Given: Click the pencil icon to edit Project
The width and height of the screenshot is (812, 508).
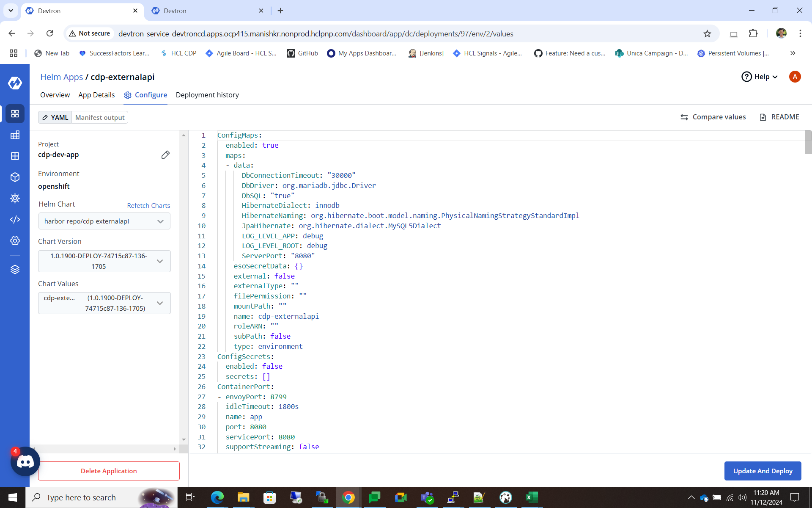Looking at the screenshot, I should pyautogui.click(x=165, y=155).
